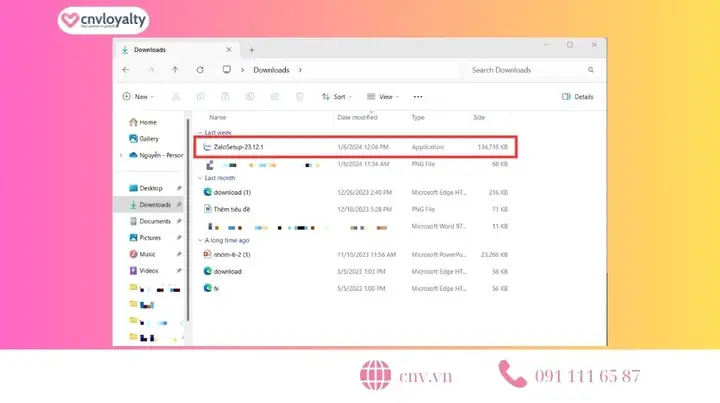The width and height of the screenshot is (720, 403).
Task: Collapse the A long time ago group
Action: pyautogui.click(x=200, y=241)
